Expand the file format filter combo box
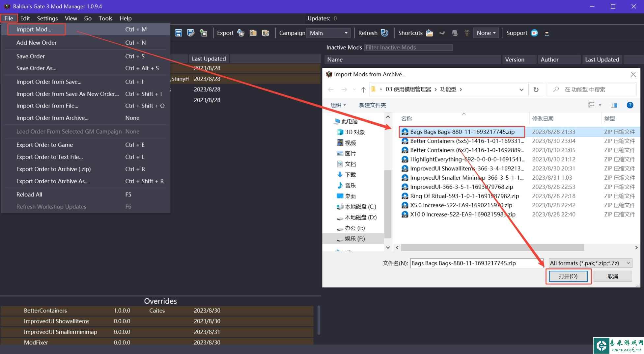Screen dimensions: 644x354 point(590,263)
